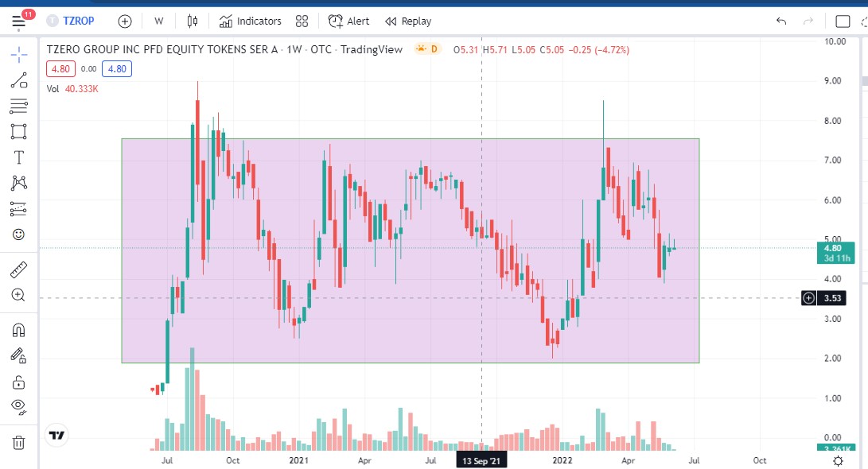Click the Jul label before 2021
868x469 pixels.
(x=166, y=460)
